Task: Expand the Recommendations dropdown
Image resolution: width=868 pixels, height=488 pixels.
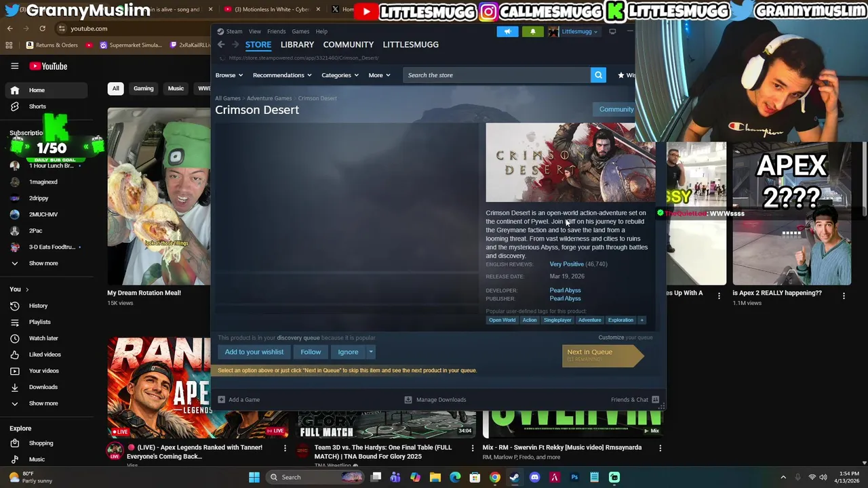Action: (x=282, y=75)
